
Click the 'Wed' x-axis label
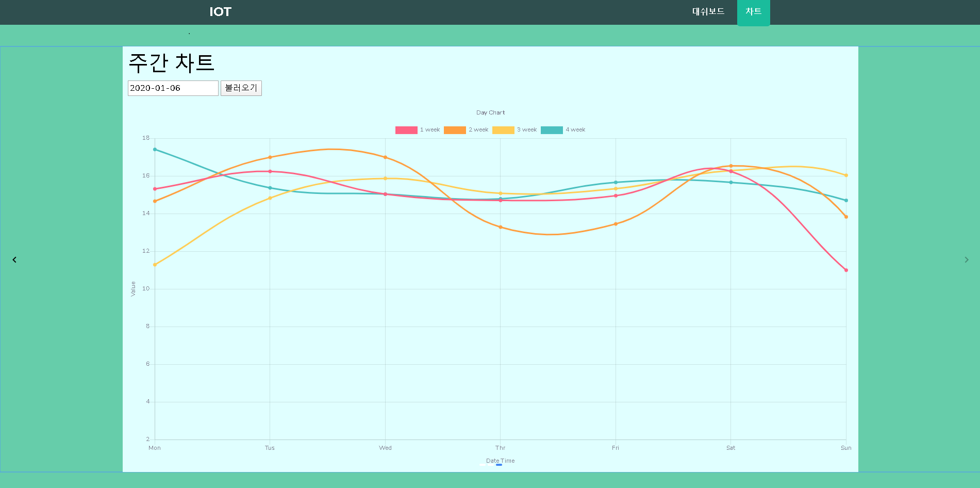385,448
